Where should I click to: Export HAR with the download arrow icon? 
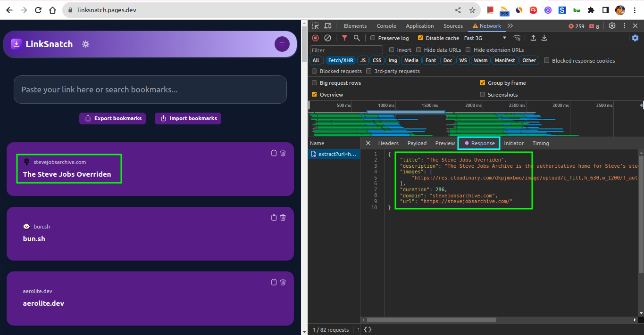pyautogui.click(x=544, y=38)
